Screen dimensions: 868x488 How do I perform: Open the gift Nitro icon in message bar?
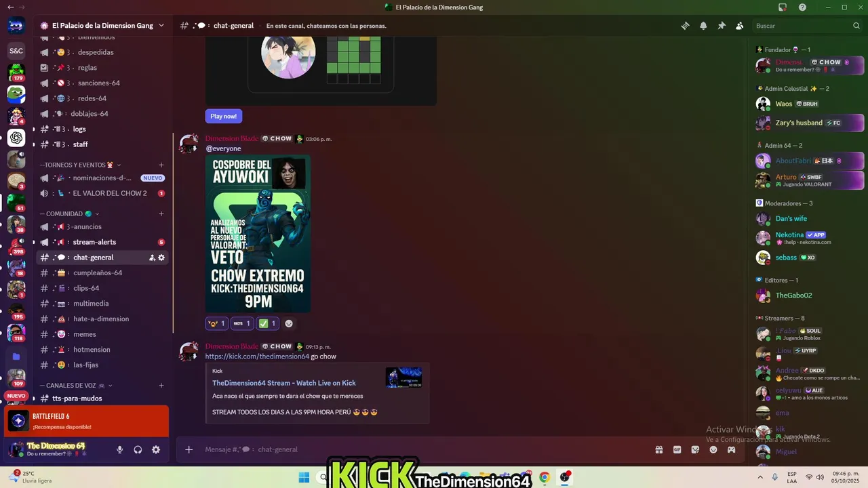pos(658,449)
